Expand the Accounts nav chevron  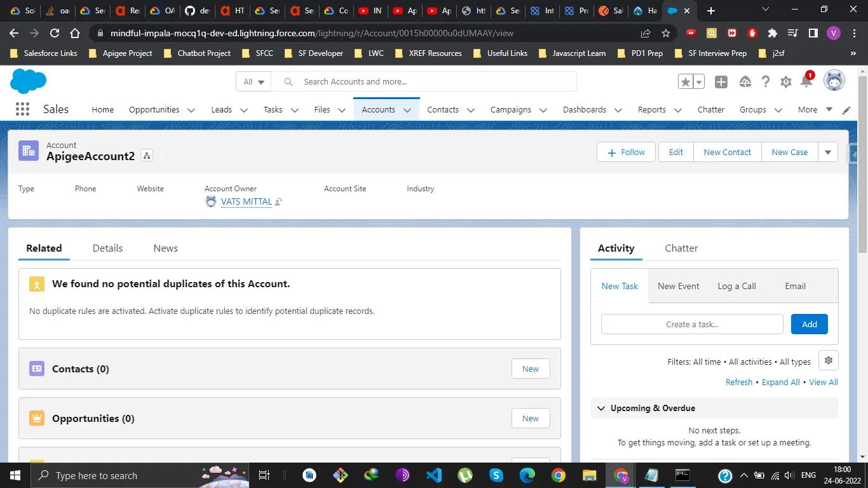407,110
